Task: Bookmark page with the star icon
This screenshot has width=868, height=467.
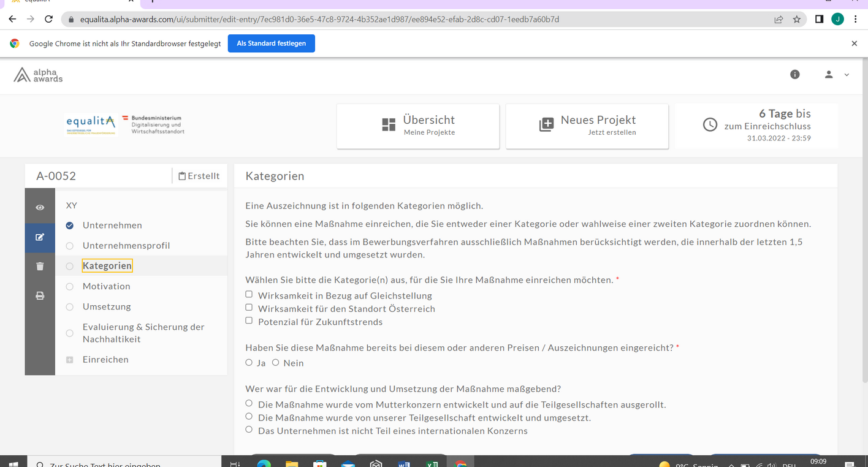Action: point(797,19)
